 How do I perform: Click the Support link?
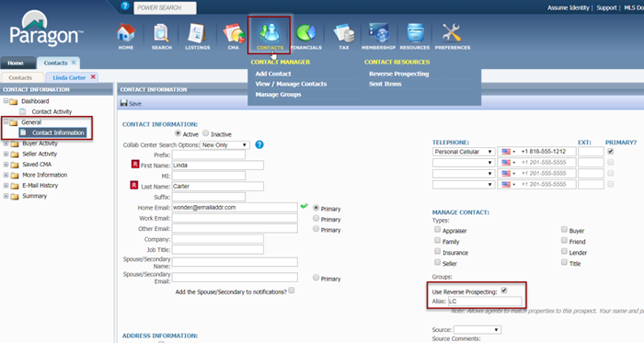[606, 7]
